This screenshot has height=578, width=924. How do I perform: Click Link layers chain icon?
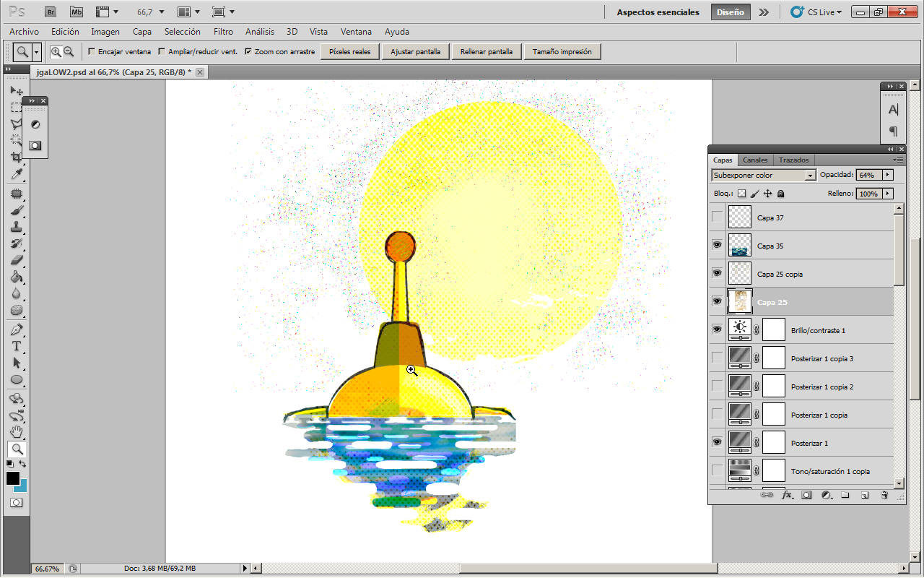(x=767, y=496)
